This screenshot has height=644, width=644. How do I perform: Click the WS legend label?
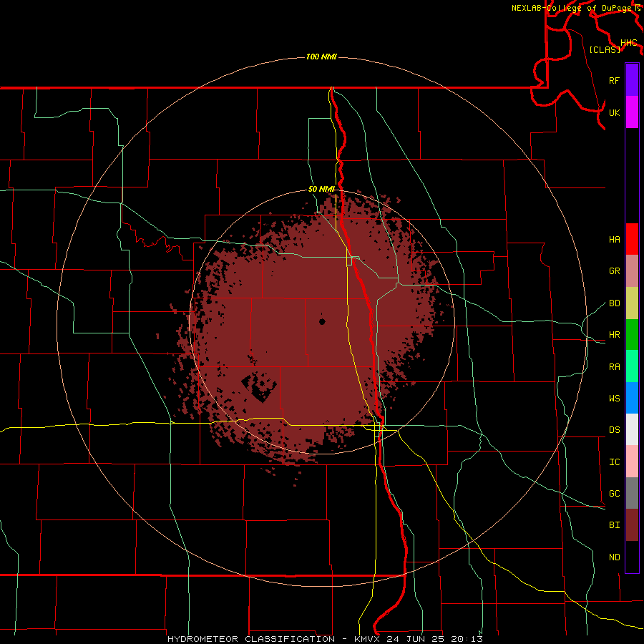click(x=614, y=399)
